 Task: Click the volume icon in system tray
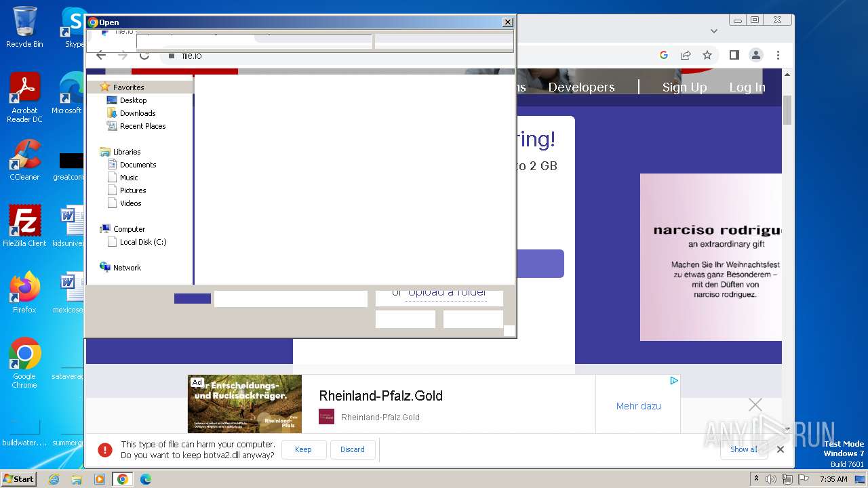(x=771, y=479)
